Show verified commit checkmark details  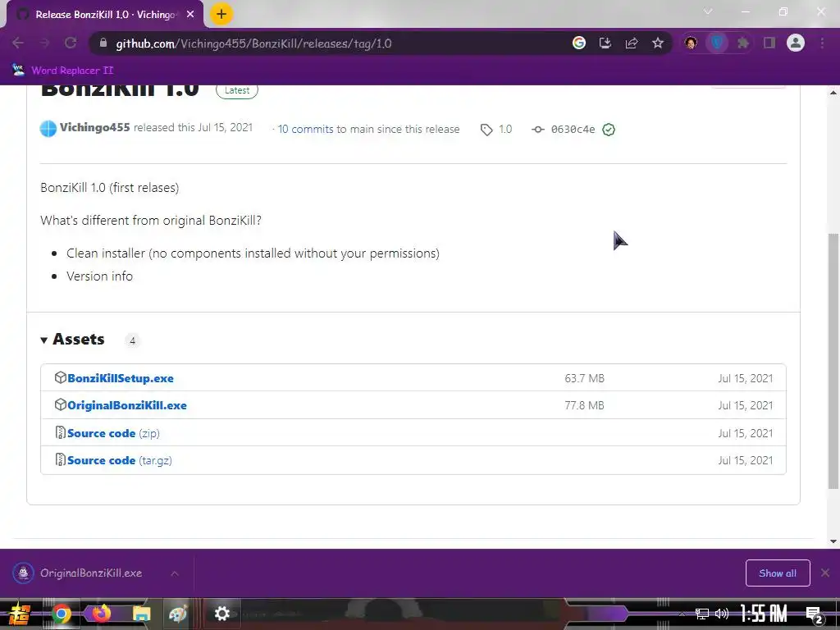pyautogui.click(x=609, y=130)
